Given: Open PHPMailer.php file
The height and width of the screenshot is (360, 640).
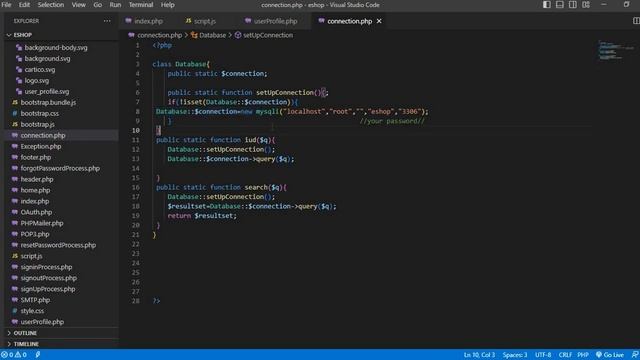Looking at the screenshot, I should [x=42, y=223].
